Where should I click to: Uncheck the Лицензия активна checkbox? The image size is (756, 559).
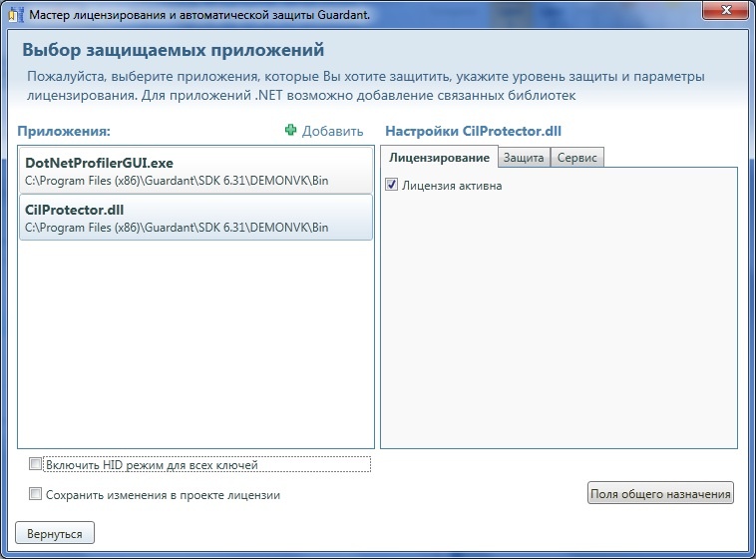point(391,185)
